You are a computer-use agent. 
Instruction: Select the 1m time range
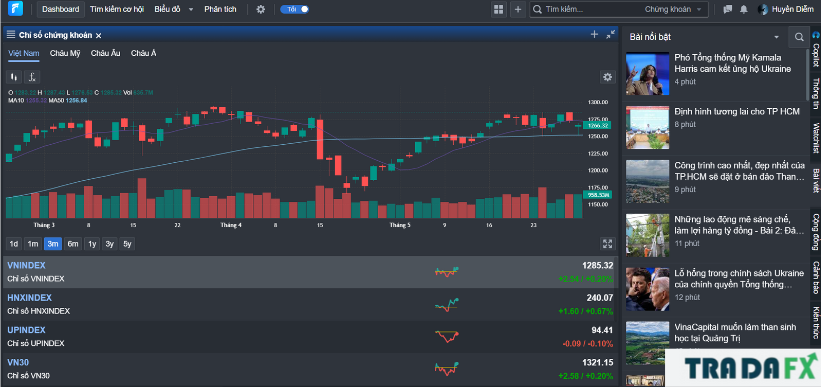pyautogui.click(x=33, y=244)
